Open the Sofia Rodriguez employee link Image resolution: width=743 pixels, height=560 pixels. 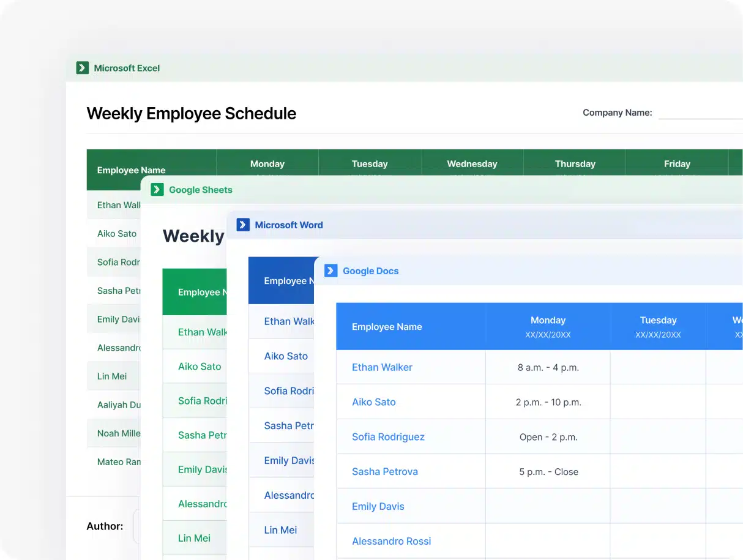click(x=388, y=436)
